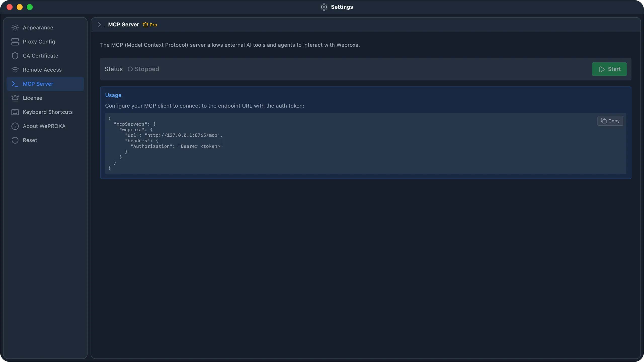Click the Stopped status text
The width and height of the screenshot is (644, 362).
pyautogui.click(x=147, y=69)
